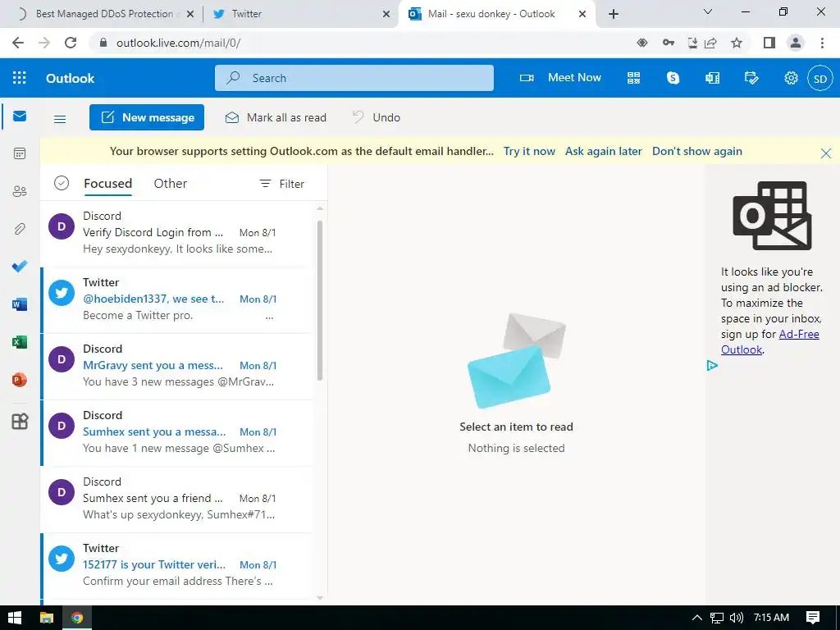
Task: Open People contacts in sidebar
Action: (x=20, y=191)
